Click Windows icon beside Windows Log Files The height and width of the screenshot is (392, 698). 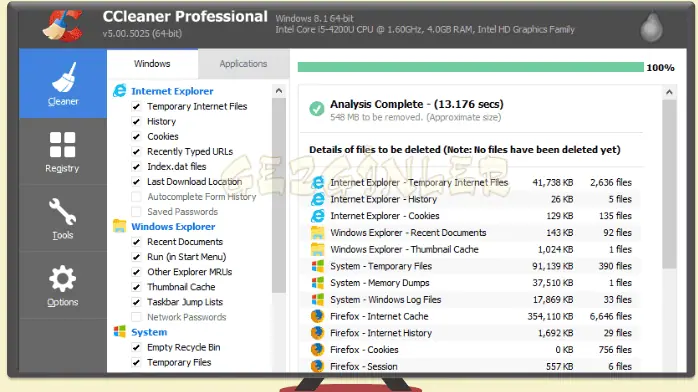tap(317, 299)
